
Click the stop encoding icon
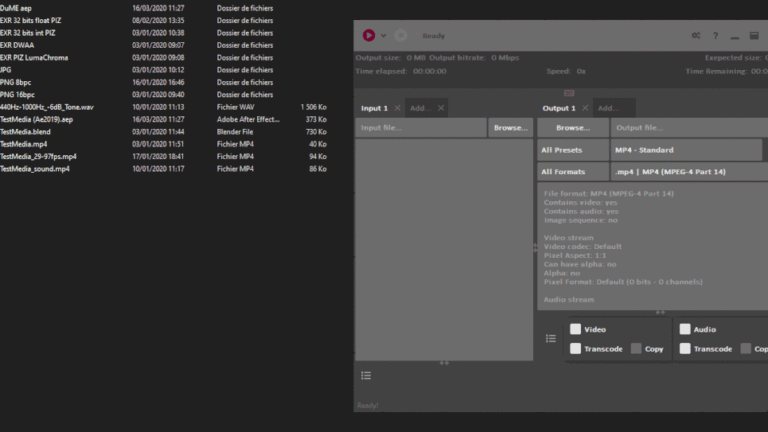pos(400,35)
